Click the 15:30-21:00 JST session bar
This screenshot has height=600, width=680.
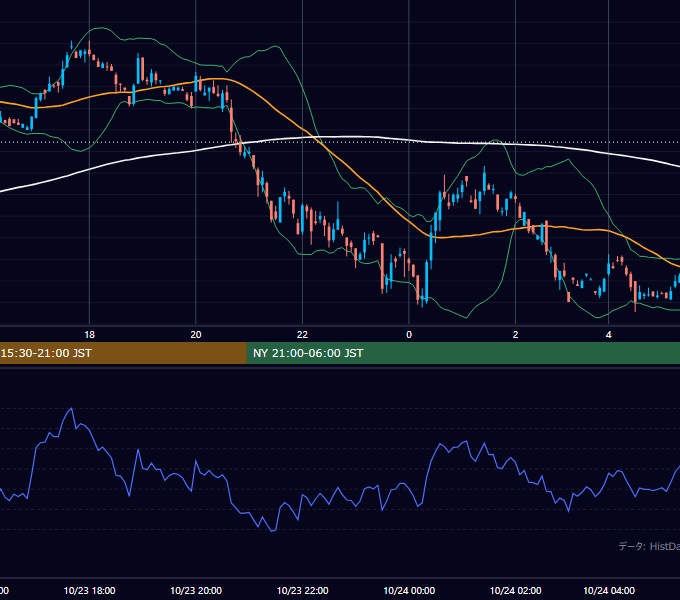tap(123, 353)
